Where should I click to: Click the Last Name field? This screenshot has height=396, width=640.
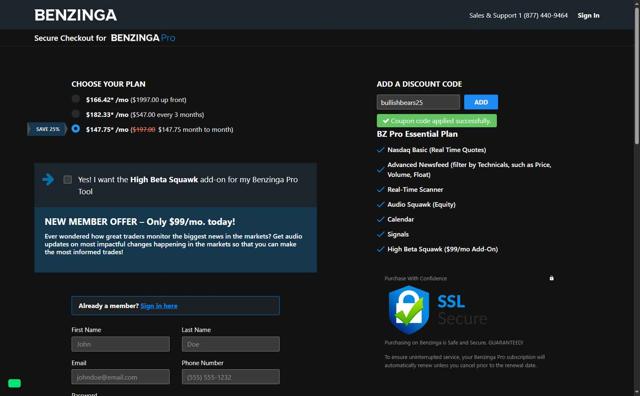point(231,344)
